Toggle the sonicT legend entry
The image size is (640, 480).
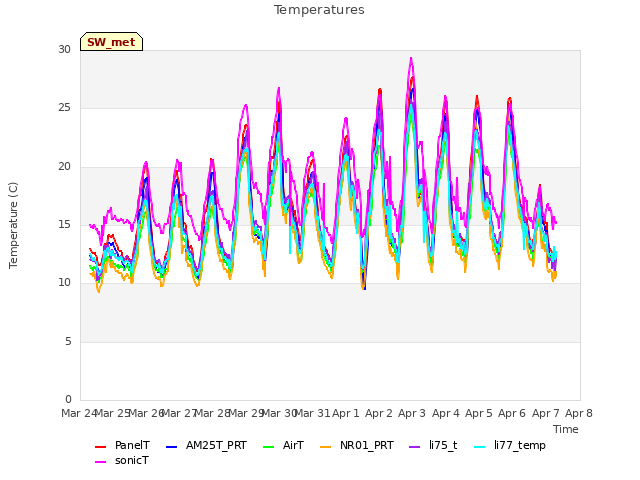(x=122, y=460)
